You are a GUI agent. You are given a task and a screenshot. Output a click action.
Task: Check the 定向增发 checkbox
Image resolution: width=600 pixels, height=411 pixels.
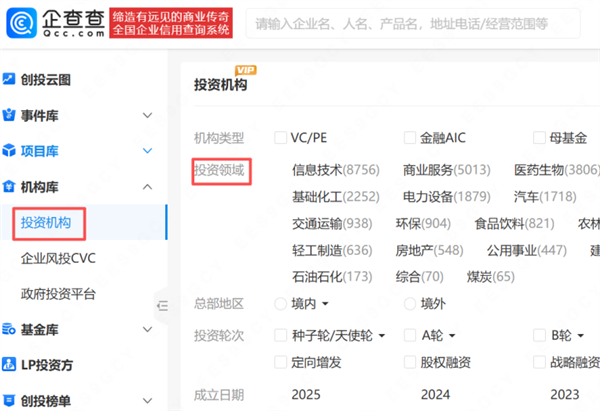click(x=280, y=362)
